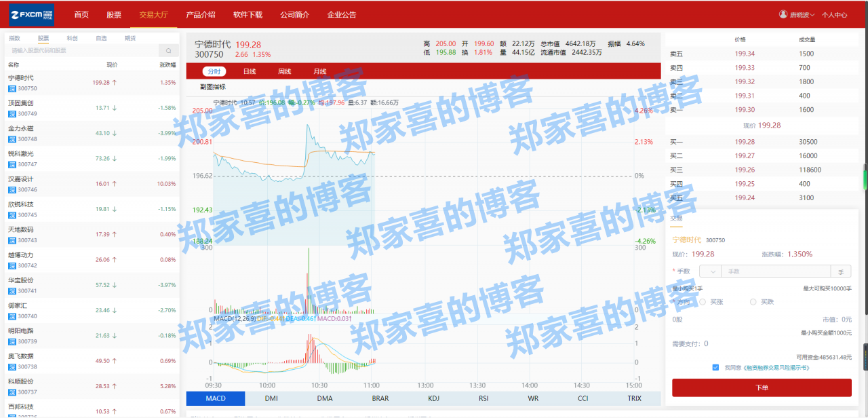868x418 pixels.
Task: Open the 融资融券交易风险揭示书 link
Action: (x=776, y=367)
